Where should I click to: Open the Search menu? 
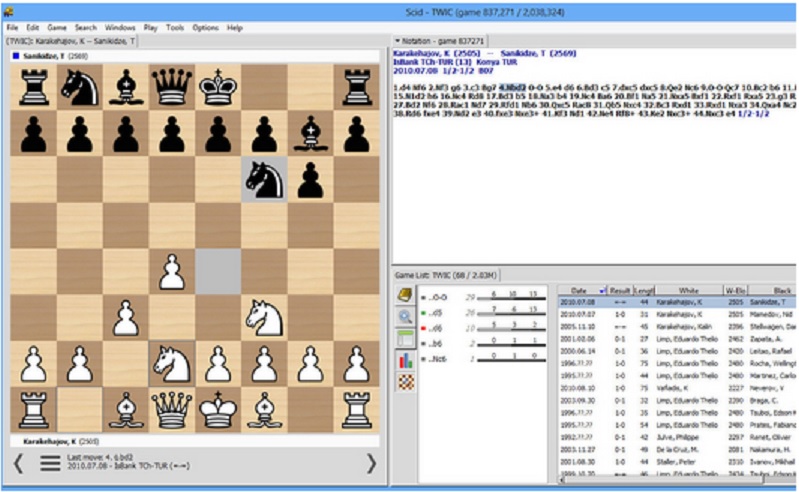(86, 28)
